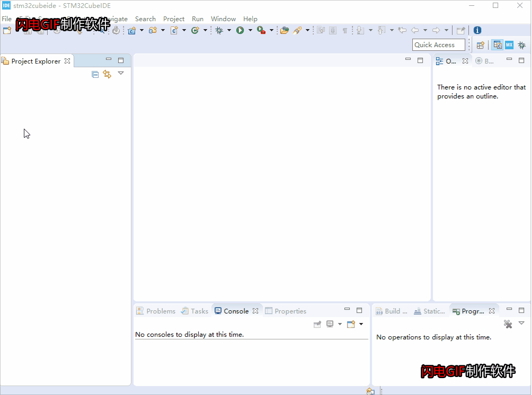Click the New source folder icon
This screenshot has height=395, width=532.
[153, 31]
